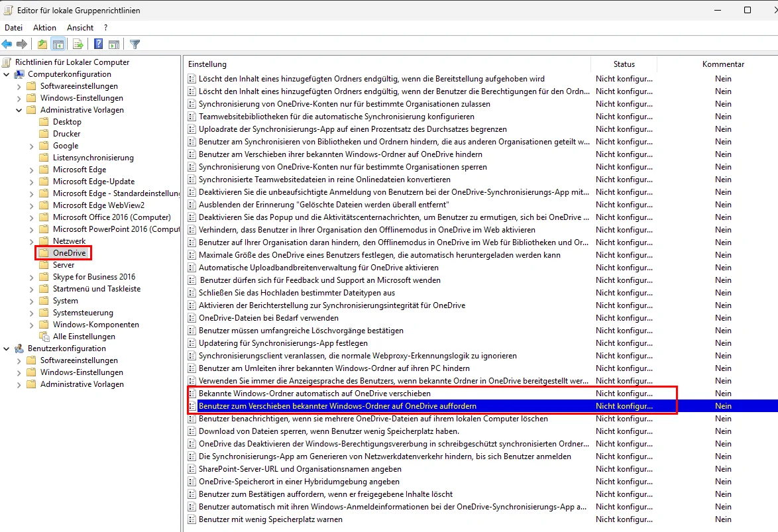
Task: Sort by the Status column header
Action: tap(624, 64)
